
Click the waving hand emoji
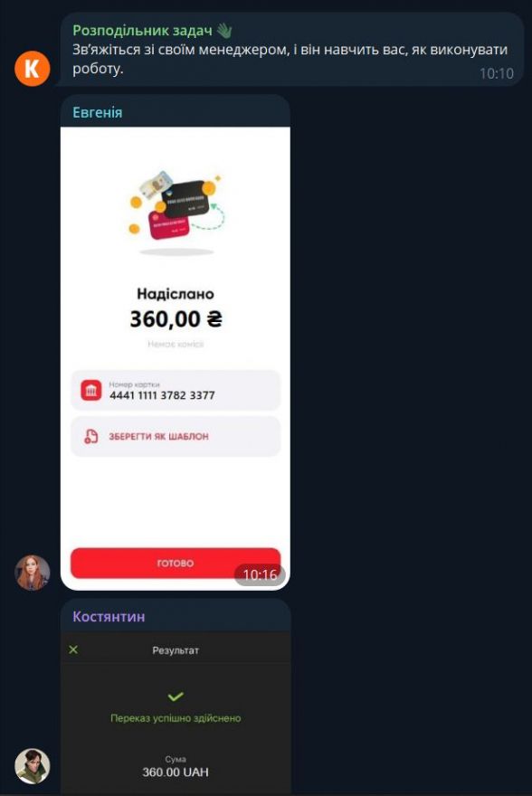coord(223,31)
